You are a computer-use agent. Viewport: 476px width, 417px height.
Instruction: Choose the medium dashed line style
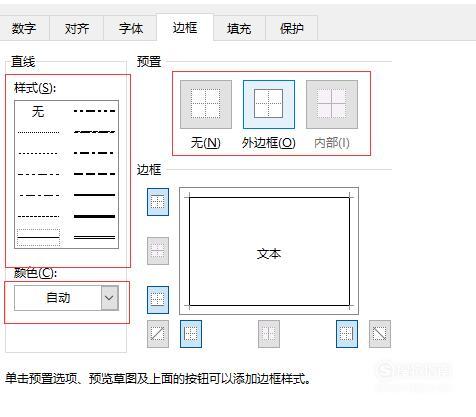pos(94,174)
